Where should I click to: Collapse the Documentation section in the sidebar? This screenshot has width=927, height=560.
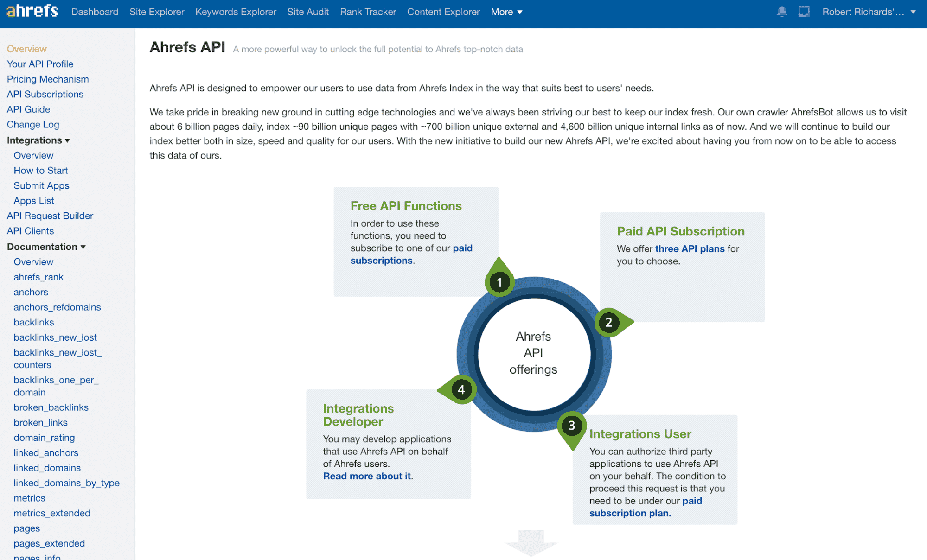[x=46, y=247]
